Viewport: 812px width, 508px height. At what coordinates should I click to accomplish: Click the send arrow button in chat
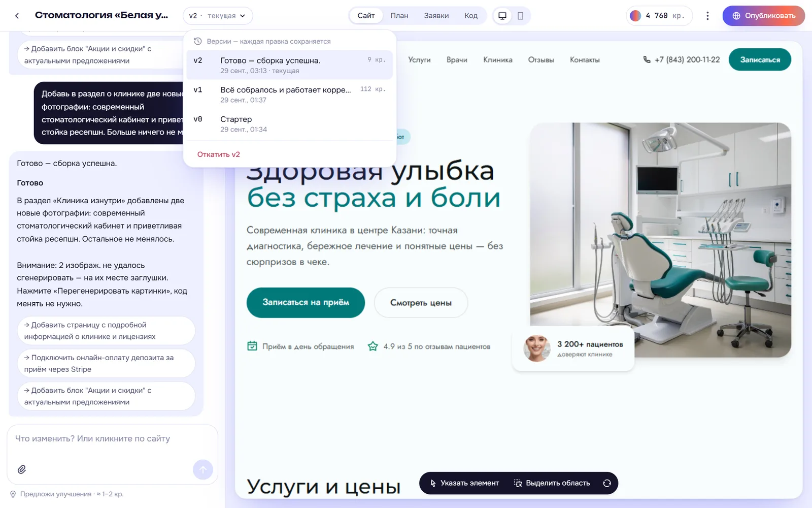click(x=203, y=469)
